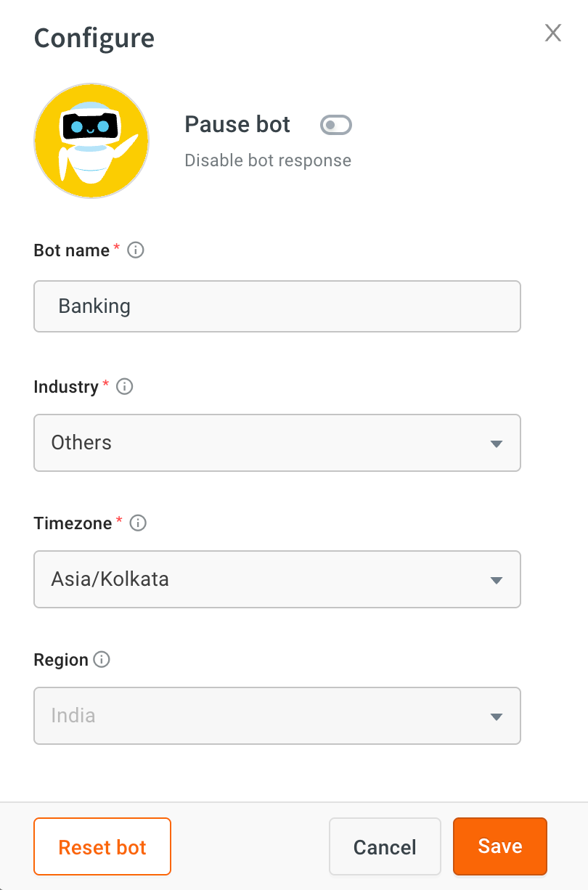588x890 pixels.
Task: Toggle the Pause bot switch
Action: coord(336,126)
